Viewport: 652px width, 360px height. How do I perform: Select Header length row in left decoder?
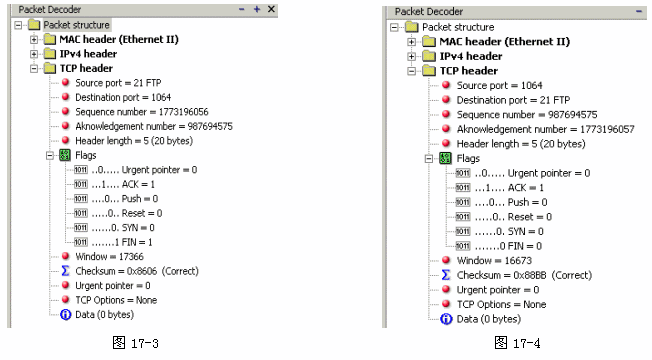point(134,141)
